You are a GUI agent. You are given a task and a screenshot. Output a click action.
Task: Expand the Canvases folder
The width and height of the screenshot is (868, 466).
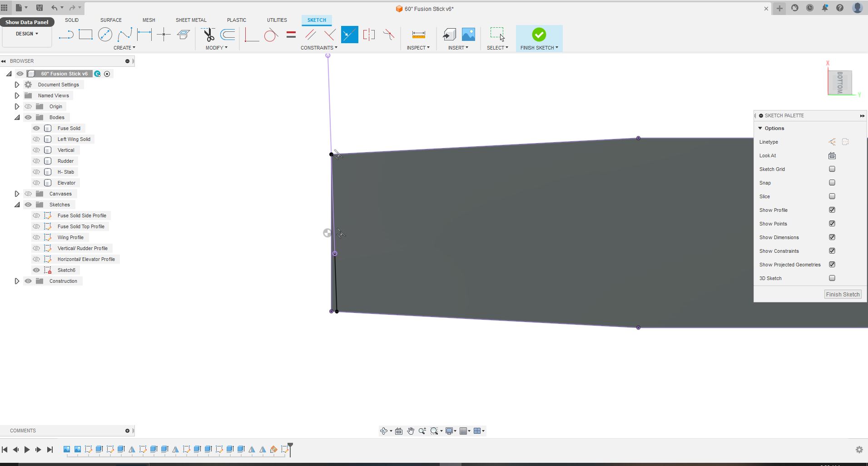17,194
